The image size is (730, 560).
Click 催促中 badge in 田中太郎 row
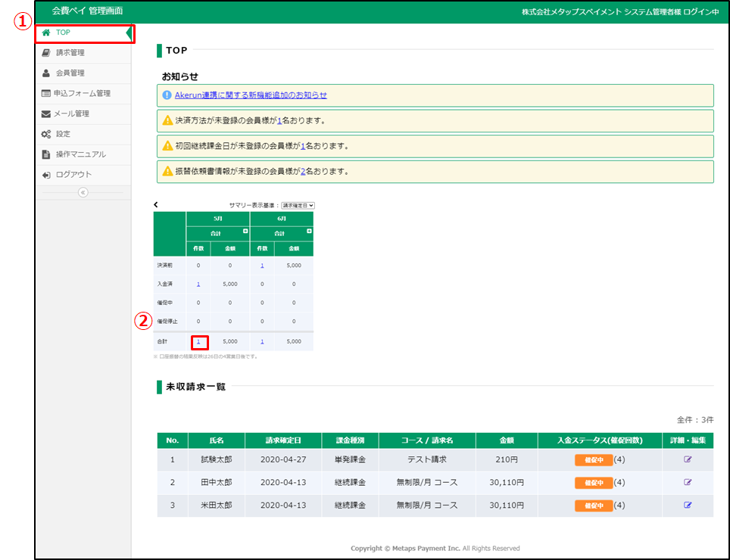click(x=594, y=483)
